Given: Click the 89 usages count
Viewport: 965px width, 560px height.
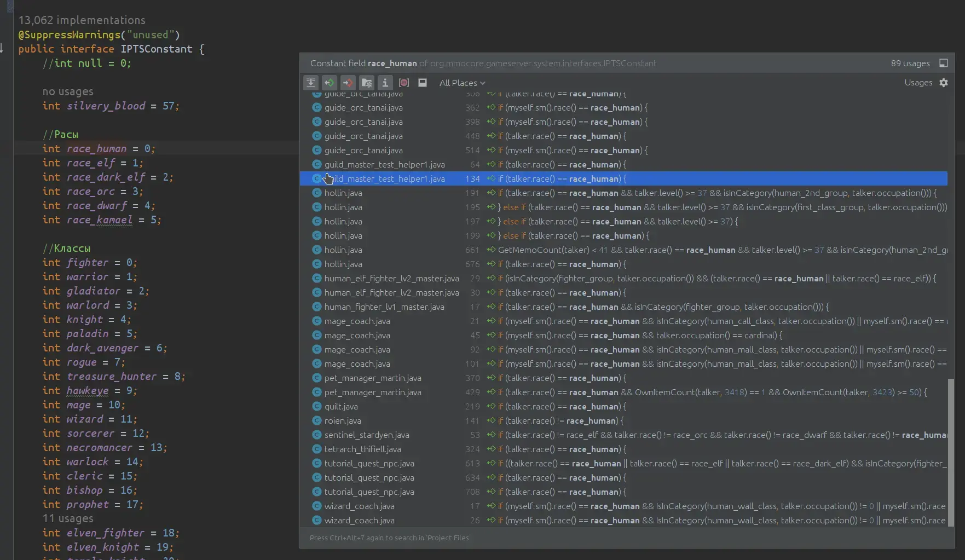Looking at the screenshot, I should click(910, 63).
